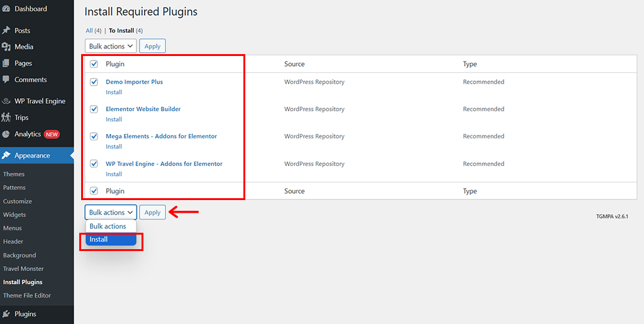Viewport: 644px width, 324px height.
Task: Click the Posts pin icon in sidebar
Action: 6,30
